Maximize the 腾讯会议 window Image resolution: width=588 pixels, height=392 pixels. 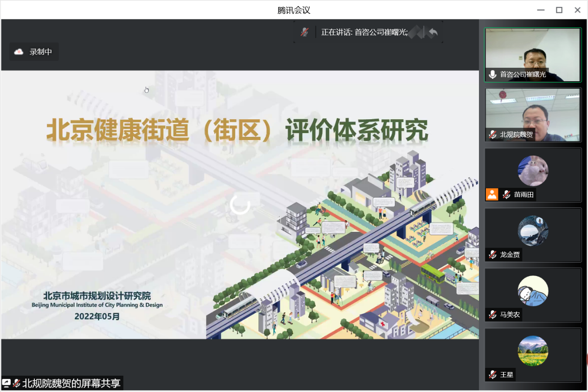click(x=559, y=10)
